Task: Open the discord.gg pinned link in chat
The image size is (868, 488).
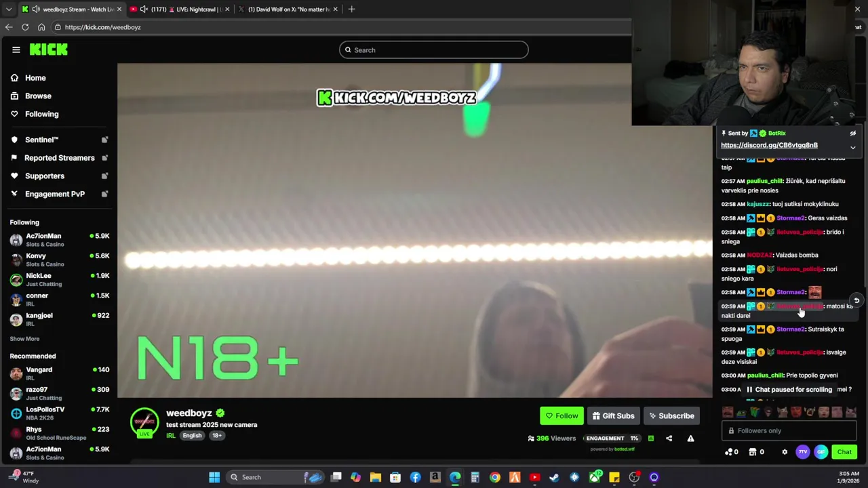Action: point(769,145)
